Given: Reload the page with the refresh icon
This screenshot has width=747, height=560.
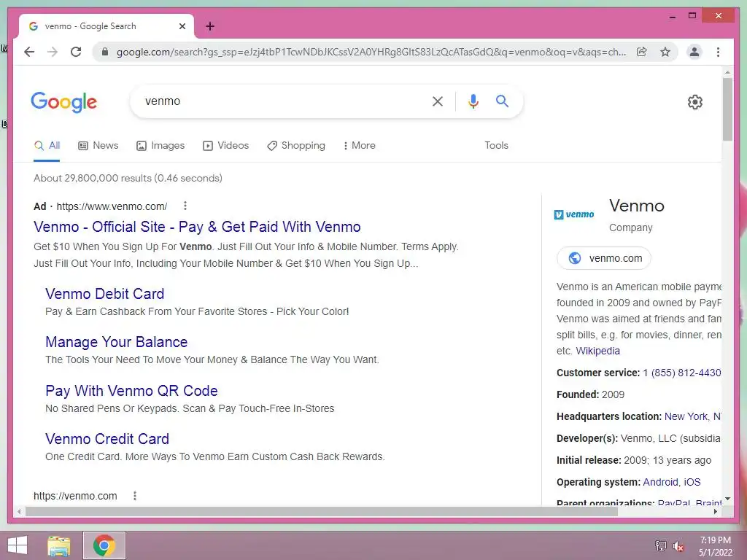Looking at the screenshot, I should [x=76, y=52].
